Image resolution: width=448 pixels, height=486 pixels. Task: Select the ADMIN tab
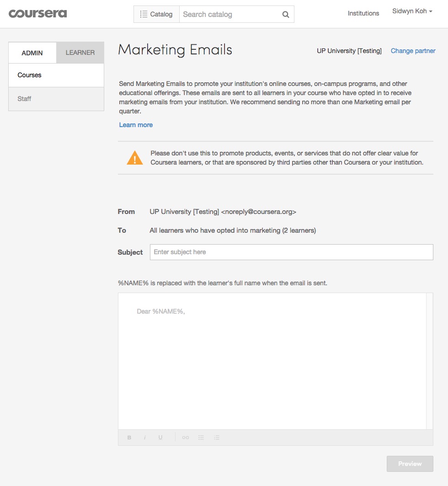point(32,53)
